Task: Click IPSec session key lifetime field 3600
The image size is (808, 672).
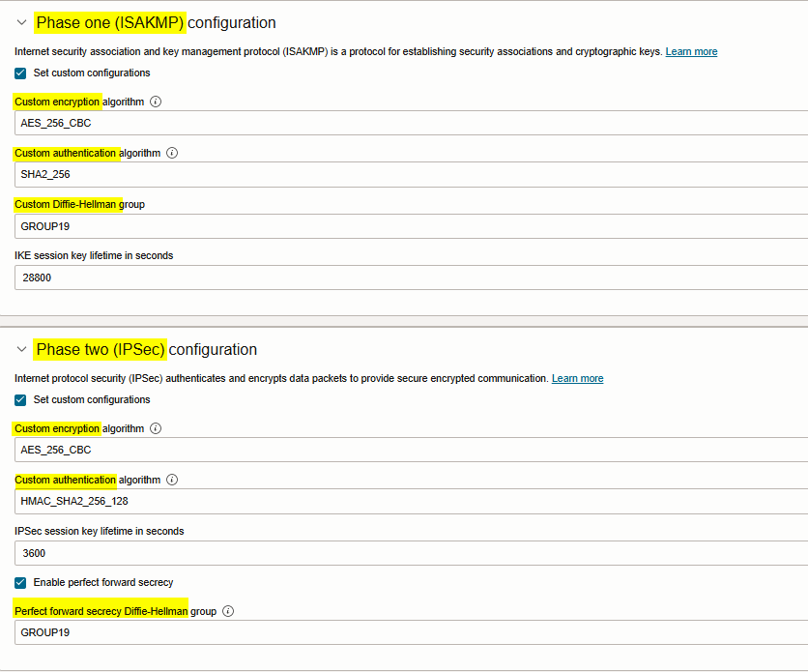Action: pyautogui.click(x=411, y=553)
